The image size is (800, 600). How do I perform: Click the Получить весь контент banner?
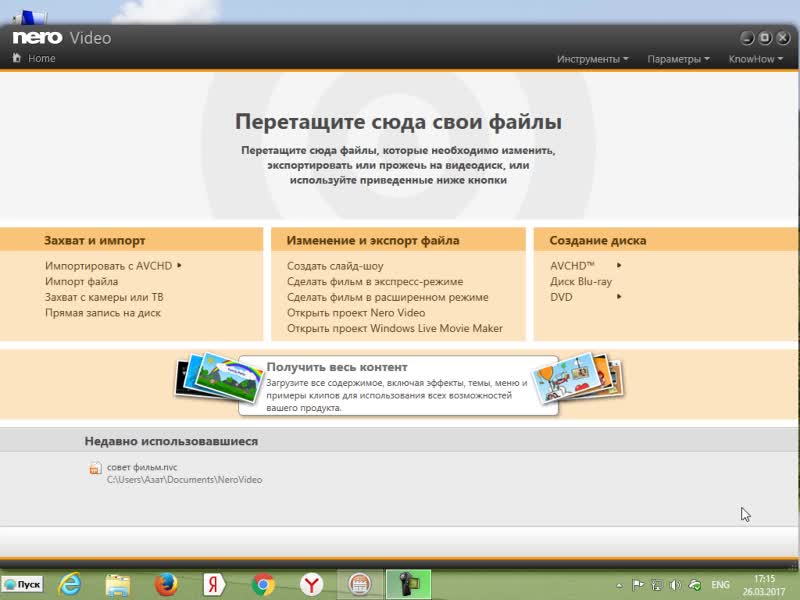click(x=398, y=386)
